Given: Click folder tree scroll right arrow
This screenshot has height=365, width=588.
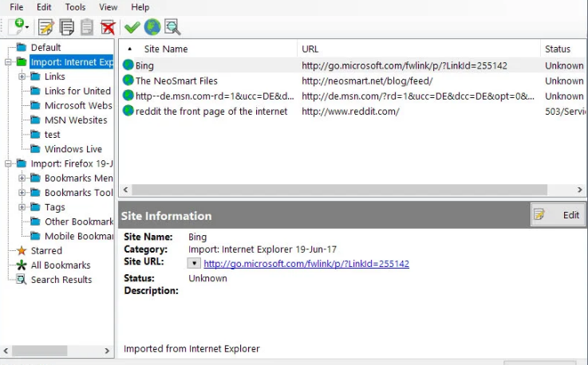Looking at the screenshot, I should (x=107, y=351).
